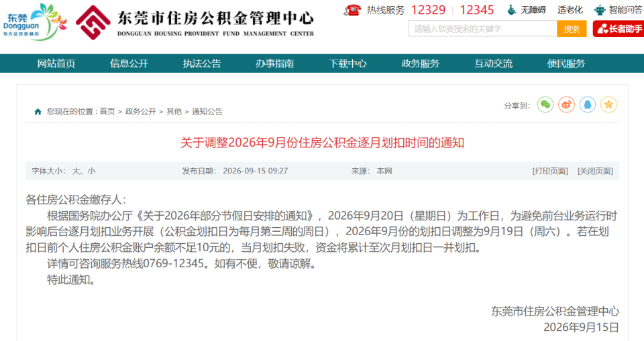Screen dimensions: 644x341
Task: Share to QQ Zone star icon
Action: [x=608, y=105]
